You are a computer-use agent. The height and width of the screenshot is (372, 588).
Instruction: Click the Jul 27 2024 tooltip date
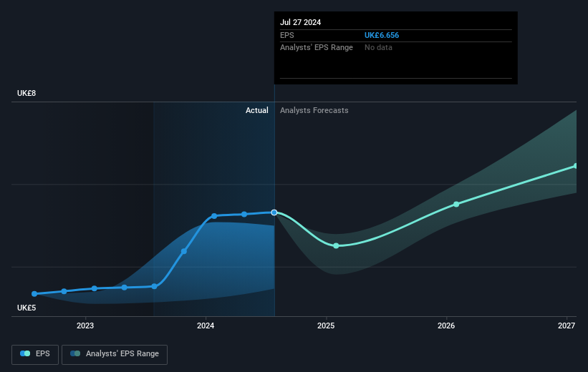(x=300, y=22)
